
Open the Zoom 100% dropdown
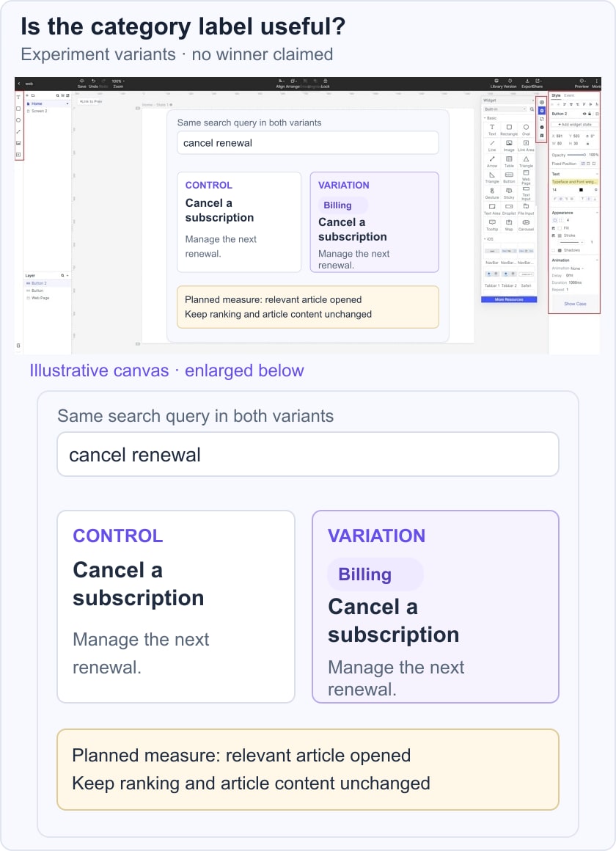[x=118, y=81]
